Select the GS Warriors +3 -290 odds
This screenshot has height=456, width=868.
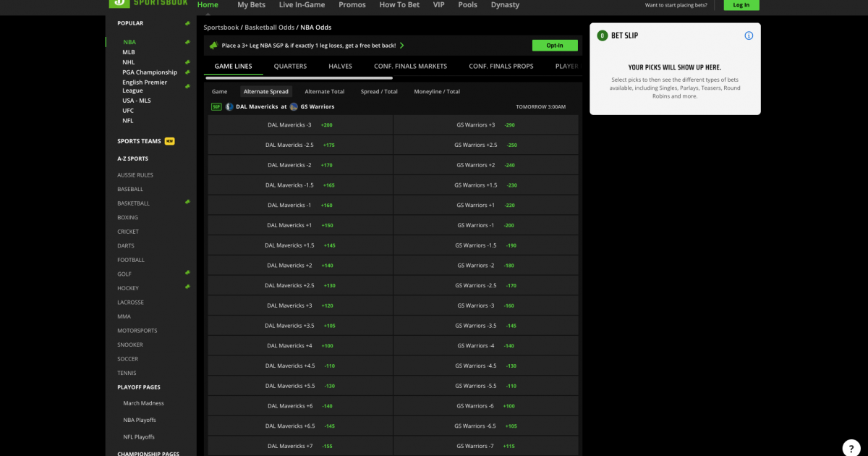(x=485, y=124)
